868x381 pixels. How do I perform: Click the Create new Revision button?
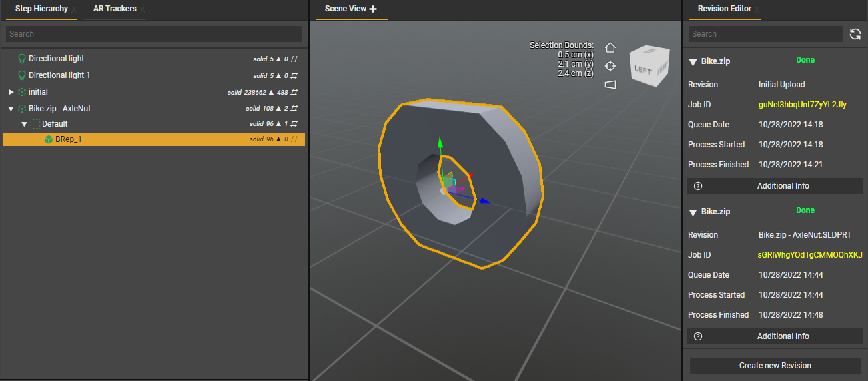click(x=775, y=366)
